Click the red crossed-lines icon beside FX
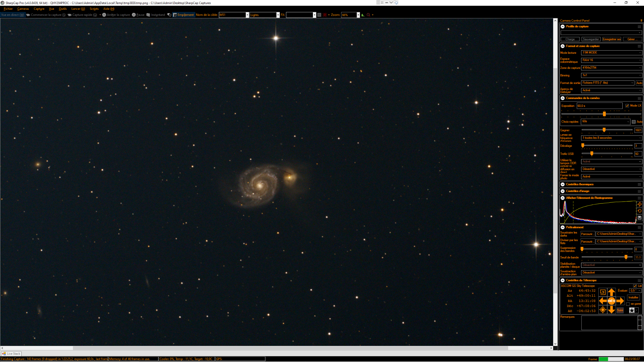 pyautogui.click(x=325, y=15)
